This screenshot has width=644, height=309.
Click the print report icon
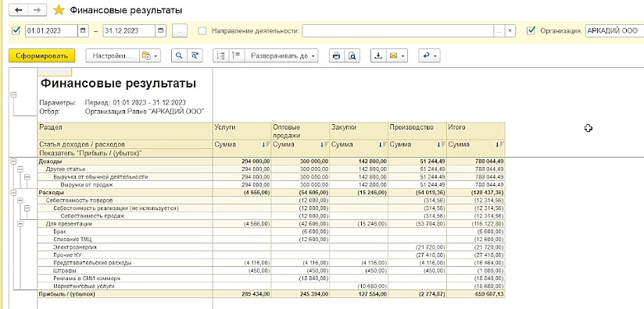(336, 55)
